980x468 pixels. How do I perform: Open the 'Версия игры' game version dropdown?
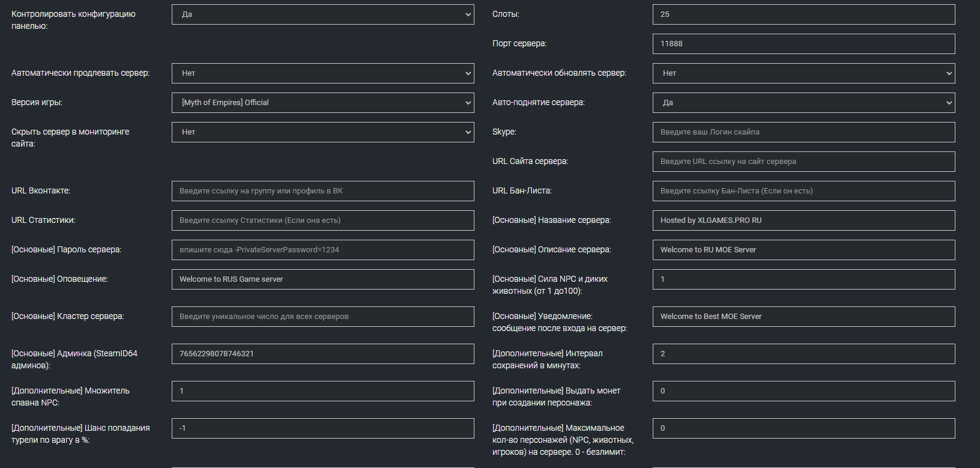point(322,103)
